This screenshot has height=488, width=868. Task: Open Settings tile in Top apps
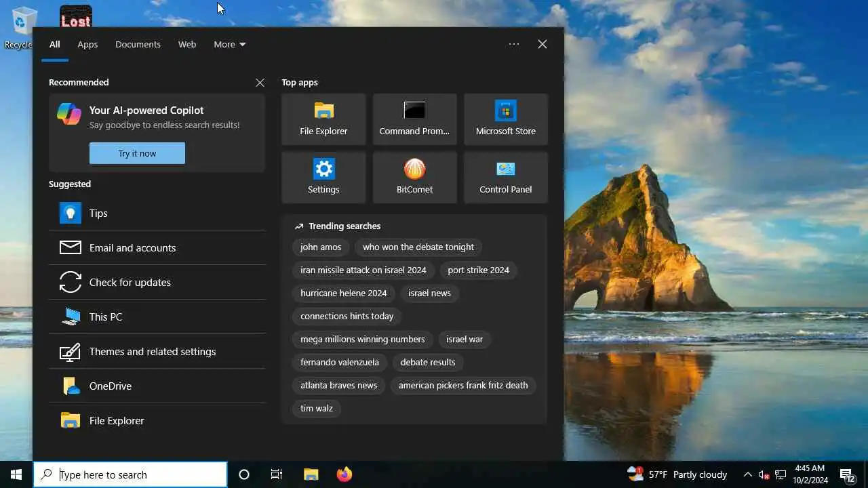point(323,178)
